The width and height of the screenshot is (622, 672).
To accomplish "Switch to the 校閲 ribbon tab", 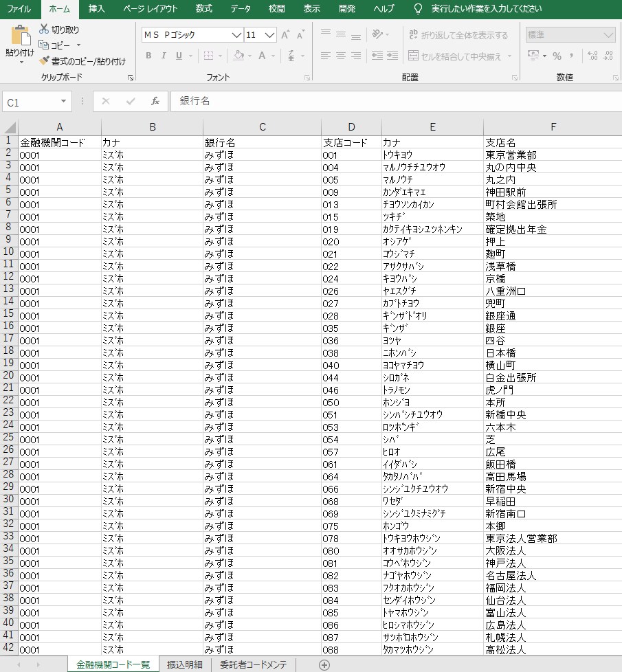I will [x=276, y=9].
